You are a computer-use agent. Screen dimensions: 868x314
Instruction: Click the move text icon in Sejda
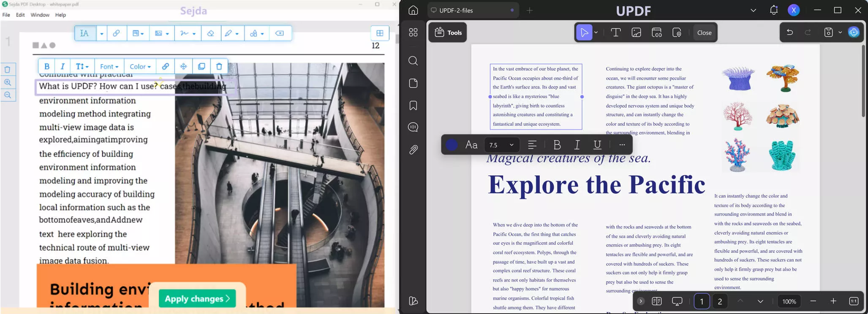pos(183,66)
